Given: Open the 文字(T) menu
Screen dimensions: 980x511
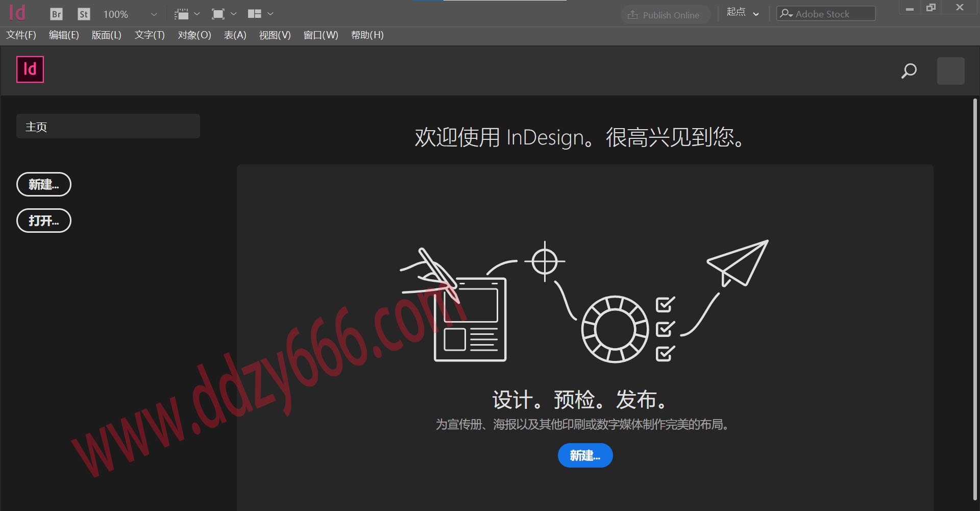Looking at the screenshot, I should (150, 35).
